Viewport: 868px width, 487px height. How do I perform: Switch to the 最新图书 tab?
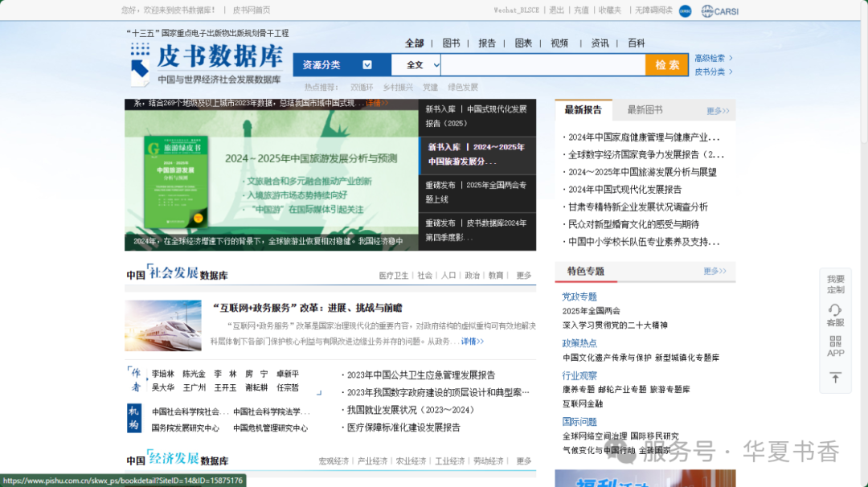[645, 109]
